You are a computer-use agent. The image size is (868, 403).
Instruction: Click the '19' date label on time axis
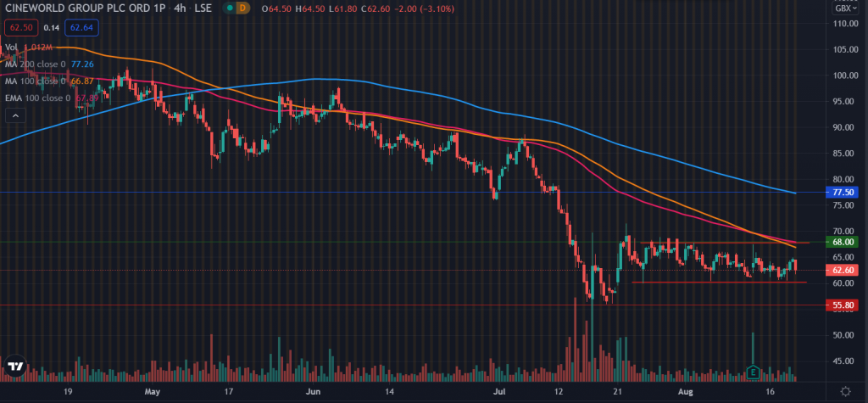coord(68,391)
